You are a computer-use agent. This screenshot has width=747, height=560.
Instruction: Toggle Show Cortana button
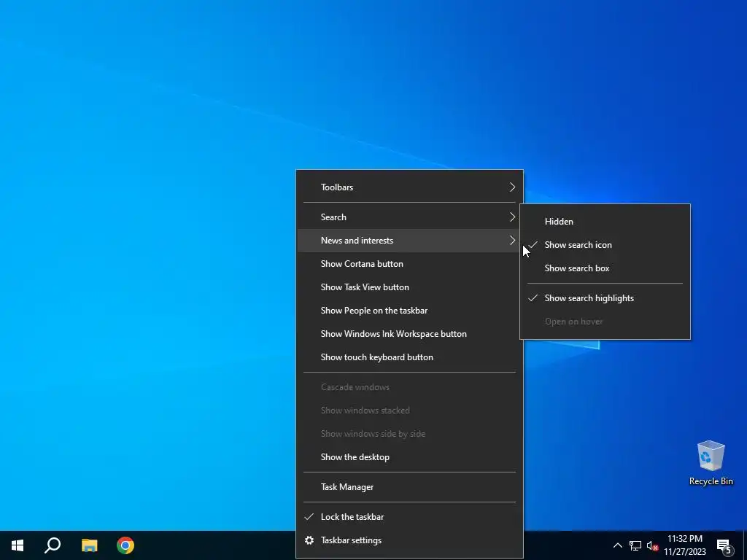click(409, 264)
